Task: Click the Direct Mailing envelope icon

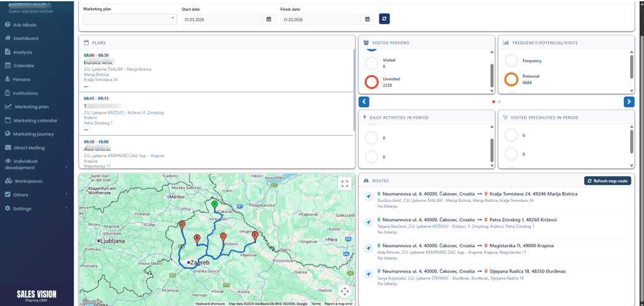Action: coord(8,148)
